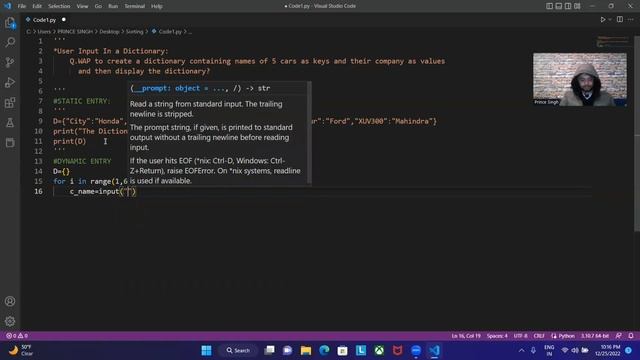Click Ln 16, Col 19 cursor position
Screen dimensions: 640x360
[466, 336]
